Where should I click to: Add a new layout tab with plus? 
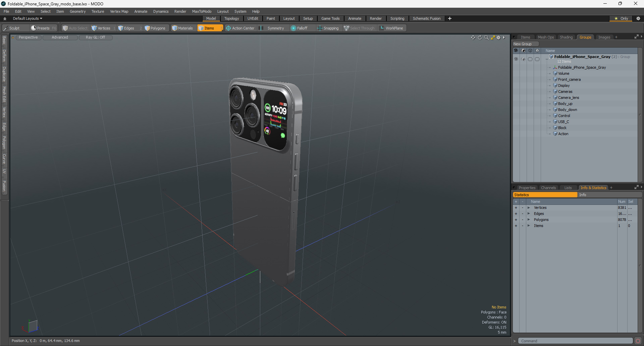(x=450, y=18)
